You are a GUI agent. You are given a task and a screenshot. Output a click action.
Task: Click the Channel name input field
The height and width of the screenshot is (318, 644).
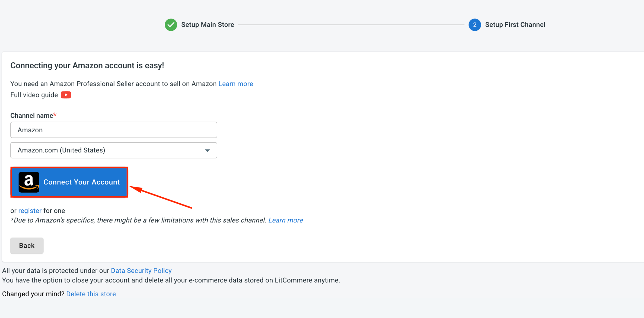point(114,130)
